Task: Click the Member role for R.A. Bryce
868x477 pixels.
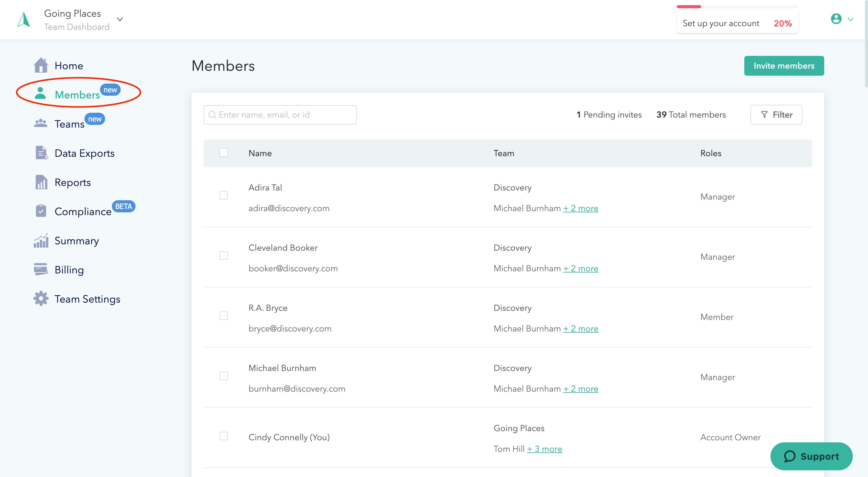Action: [717, 317]
